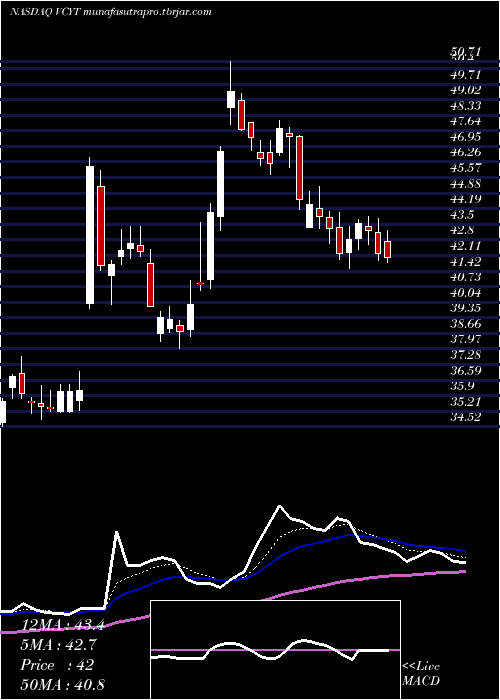Select the 44.19 price level label
The height and width of the screenshot is (700, 500).
coord(465,199)
